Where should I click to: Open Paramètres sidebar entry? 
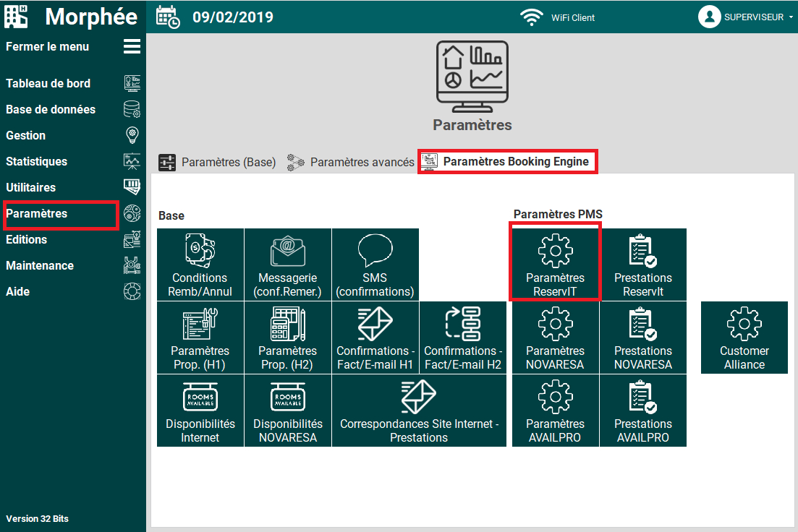click(x=37, y=214)
